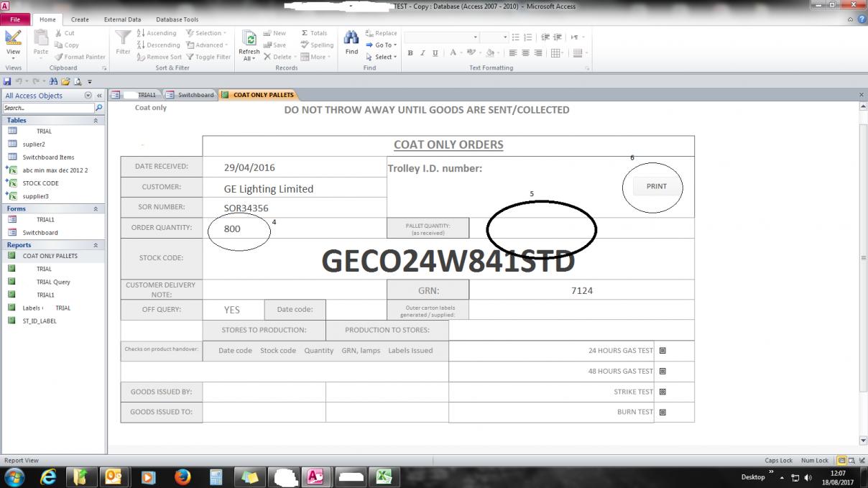Open the font color picker
The width and height of the screenshot is (868, 488).
click(455, 53)
